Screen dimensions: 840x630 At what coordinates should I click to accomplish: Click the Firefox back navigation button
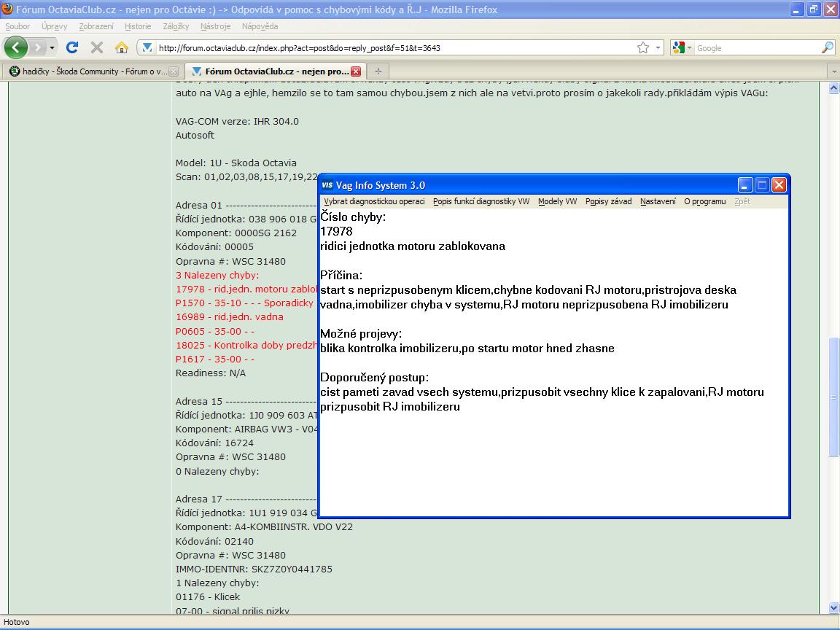point(16,47)
